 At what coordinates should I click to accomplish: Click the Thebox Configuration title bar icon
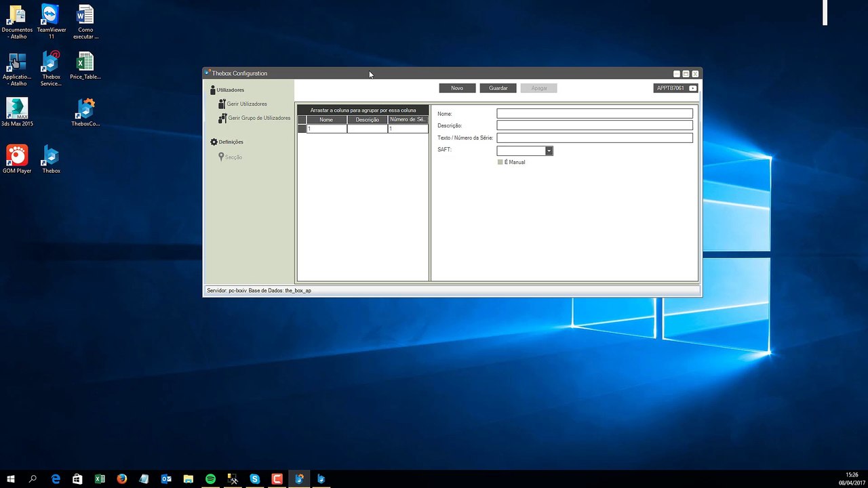tap(208, 73)
